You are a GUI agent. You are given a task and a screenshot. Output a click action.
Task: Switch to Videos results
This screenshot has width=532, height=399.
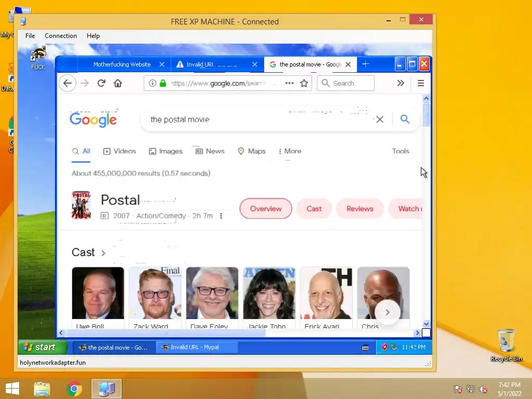tap(119, 151)
